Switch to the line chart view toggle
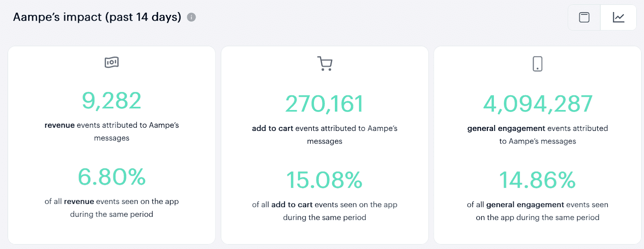Image resolution: width=644 pixels, height=249 pixels. pos(618,17)
